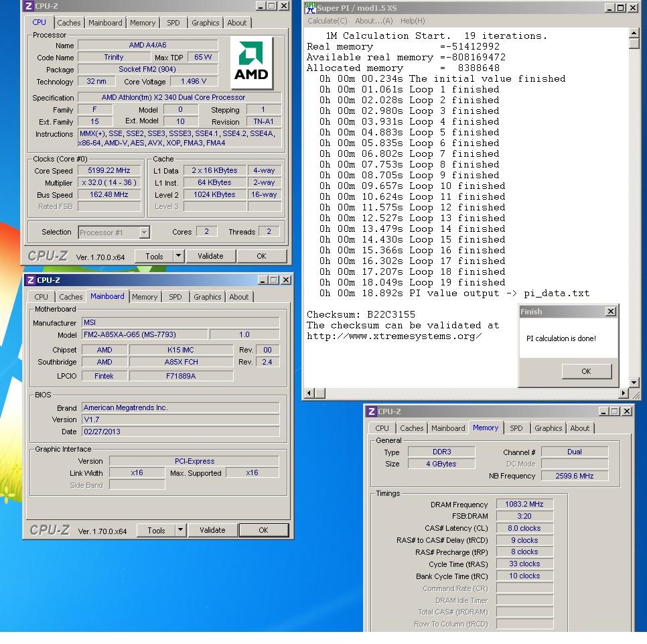
Task: Open About...(A) menu in Super PI
Action: 374,21
